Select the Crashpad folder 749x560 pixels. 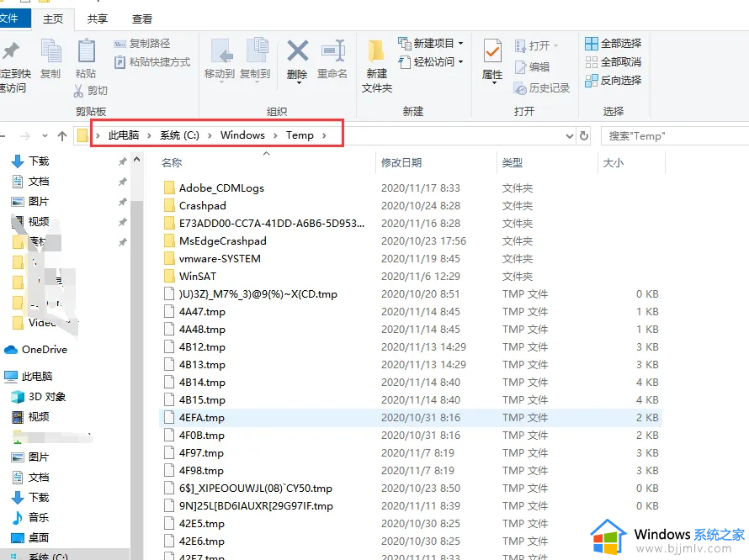203,206
